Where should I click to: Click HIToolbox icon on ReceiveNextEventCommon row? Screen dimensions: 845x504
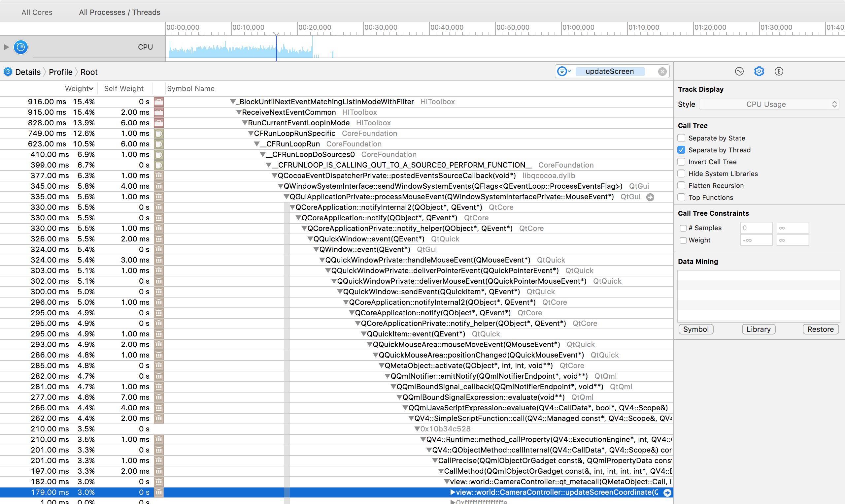coord(159,112)
